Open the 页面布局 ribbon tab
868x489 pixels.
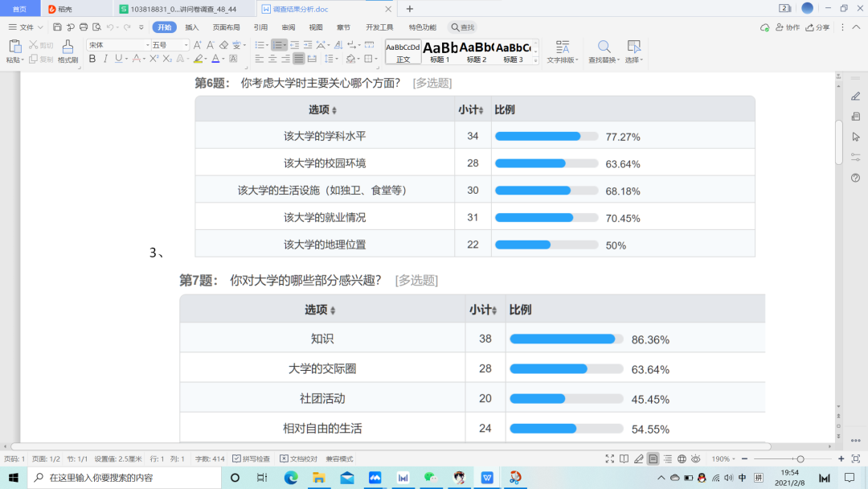226,27
